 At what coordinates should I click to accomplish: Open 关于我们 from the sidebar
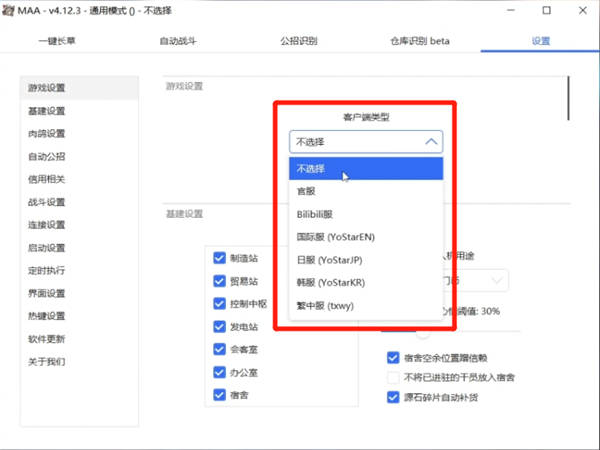[47, 362]
